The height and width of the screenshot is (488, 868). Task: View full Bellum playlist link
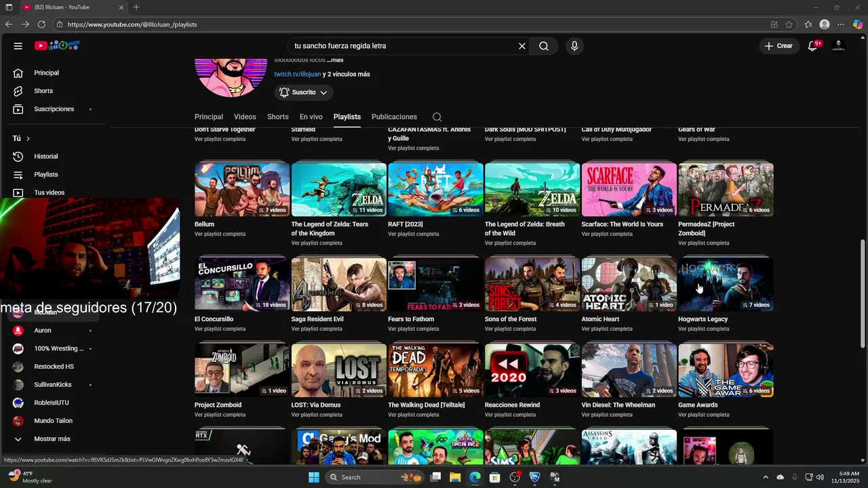(220, 234)
